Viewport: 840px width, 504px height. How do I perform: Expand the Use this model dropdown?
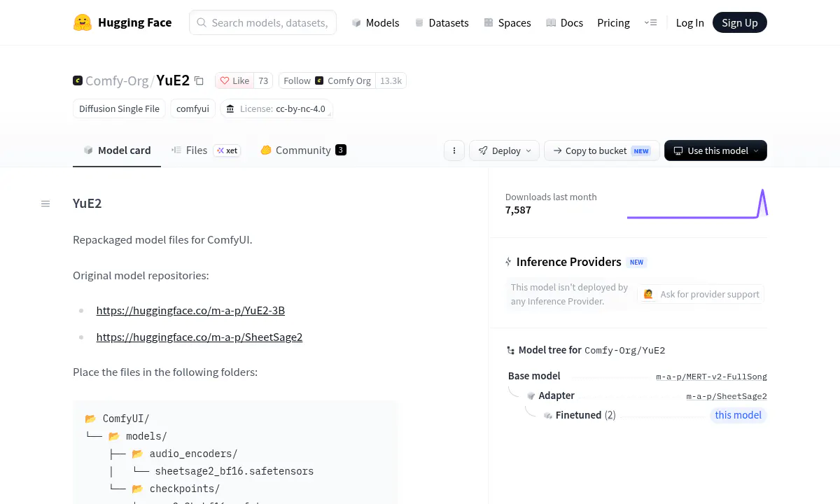tap(715, 150)
